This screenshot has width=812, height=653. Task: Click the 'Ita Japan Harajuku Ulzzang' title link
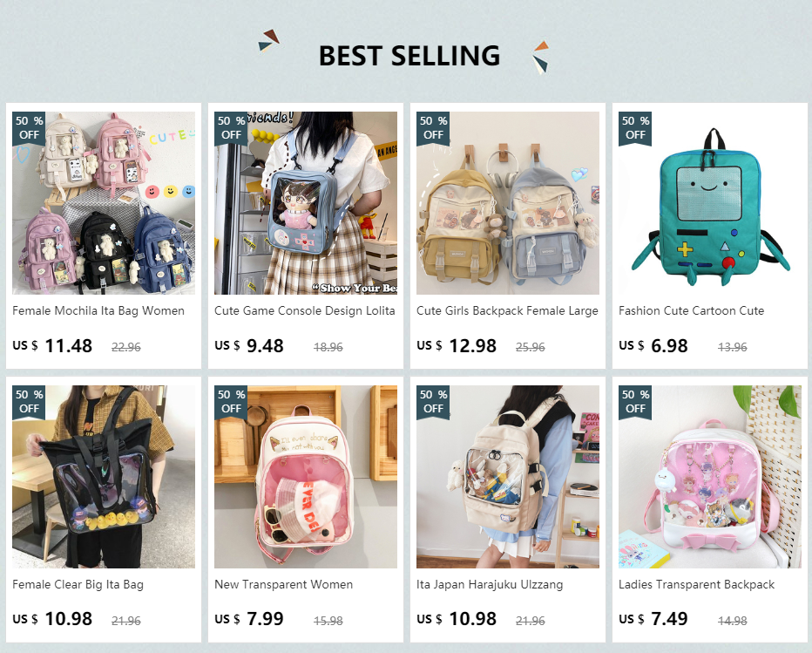(x=490, y=585)
